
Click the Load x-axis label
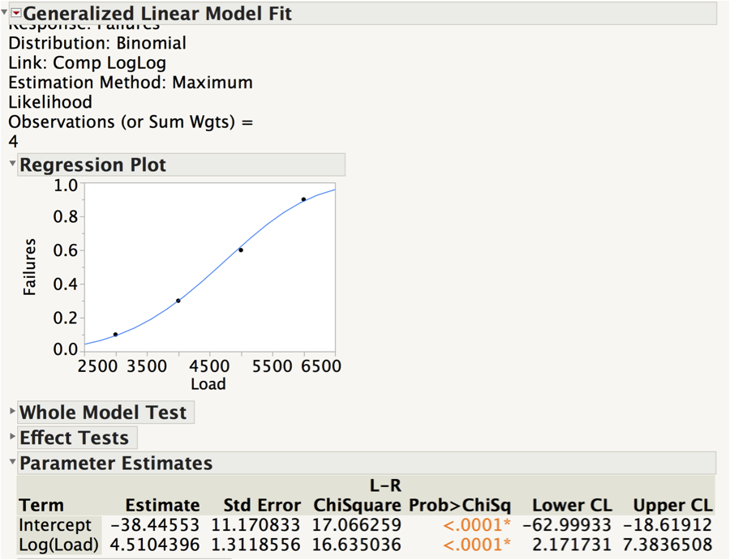[208, 383]
